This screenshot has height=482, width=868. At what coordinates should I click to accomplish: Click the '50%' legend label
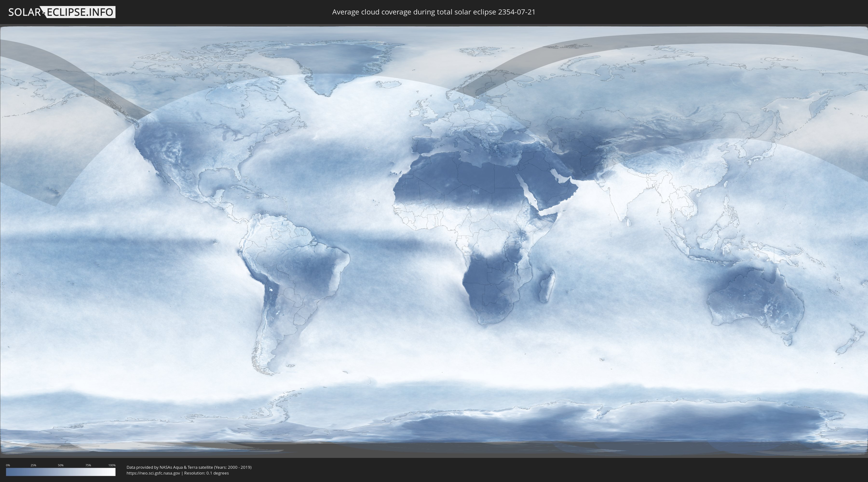coord(61,465)
